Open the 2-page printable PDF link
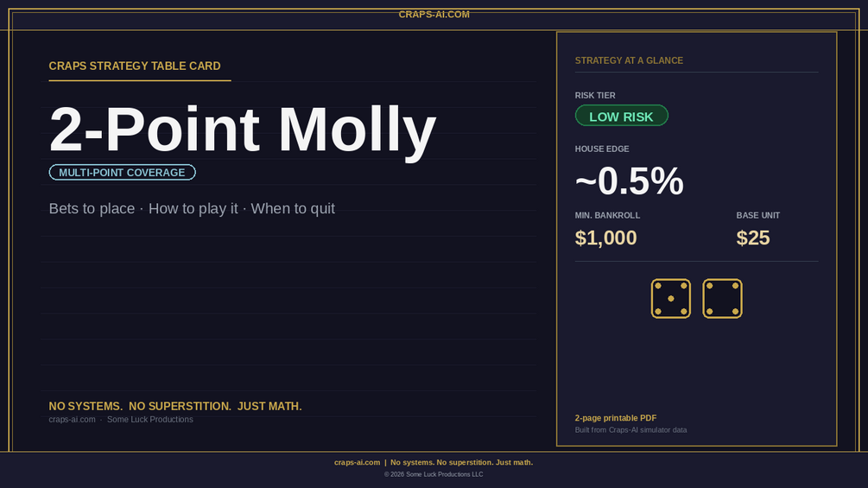 pos(616,418)
